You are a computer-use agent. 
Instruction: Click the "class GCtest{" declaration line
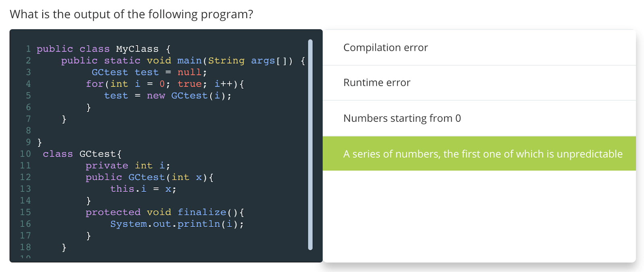(x=82, y=154)
